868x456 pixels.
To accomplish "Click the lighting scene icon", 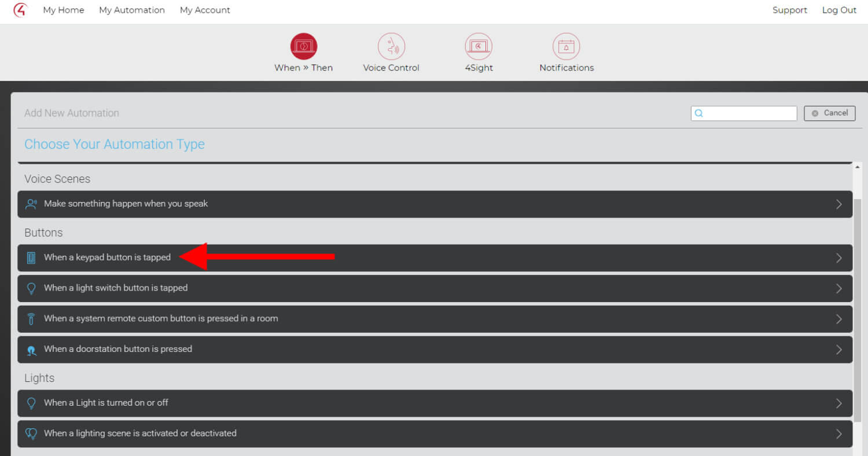I will [x=31, y=433].
